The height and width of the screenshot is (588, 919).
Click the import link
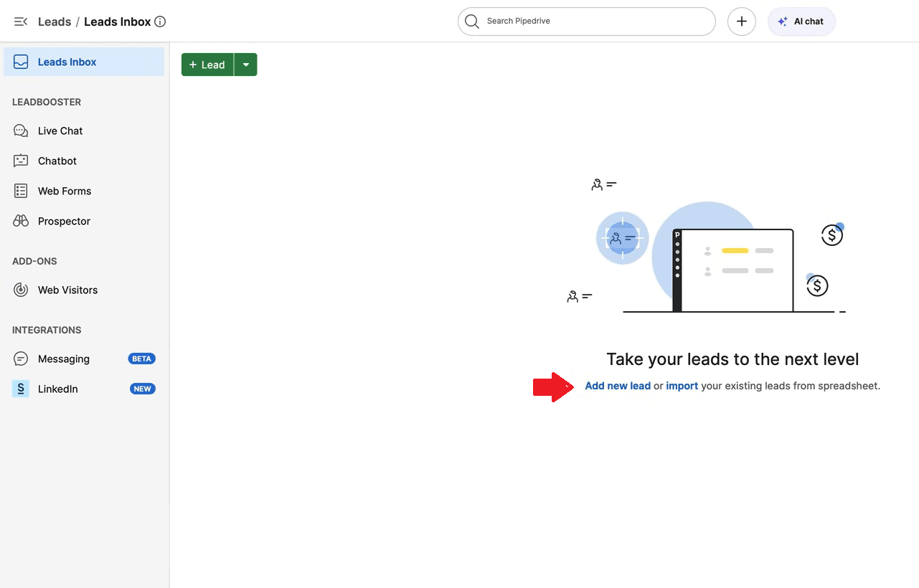pos(682,386)
